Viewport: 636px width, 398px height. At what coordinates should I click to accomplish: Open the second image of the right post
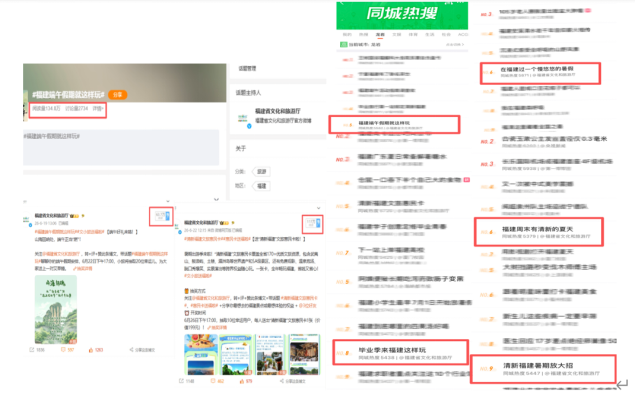(236, 355)
